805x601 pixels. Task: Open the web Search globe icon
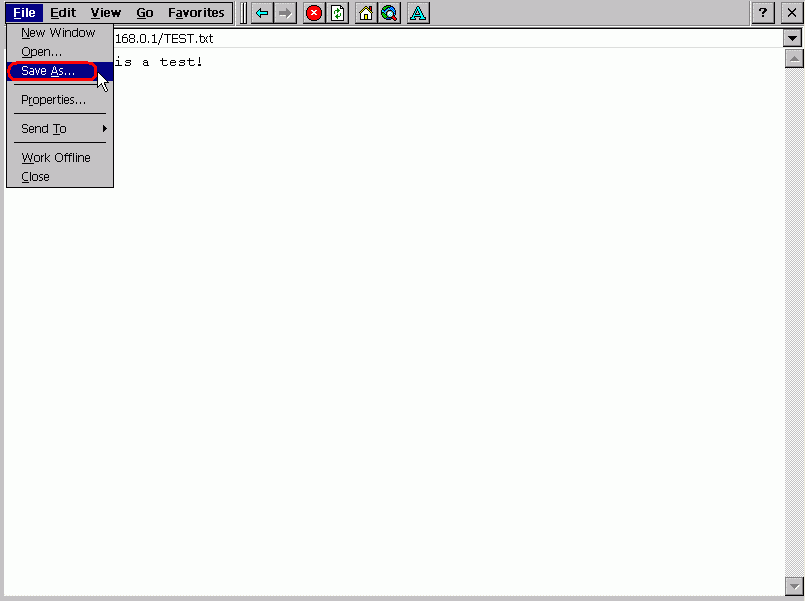tap(390, 13)
